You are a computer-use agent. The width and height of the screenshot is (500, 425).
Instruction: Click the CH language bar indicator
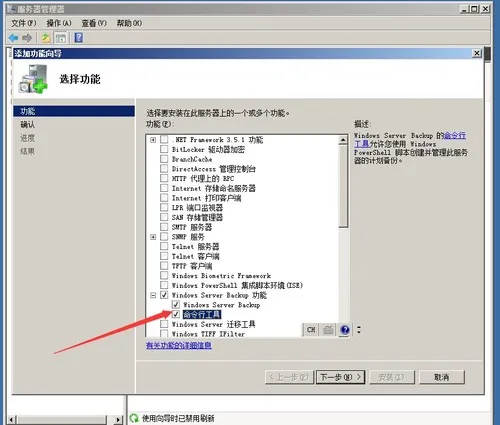[311, 330]
